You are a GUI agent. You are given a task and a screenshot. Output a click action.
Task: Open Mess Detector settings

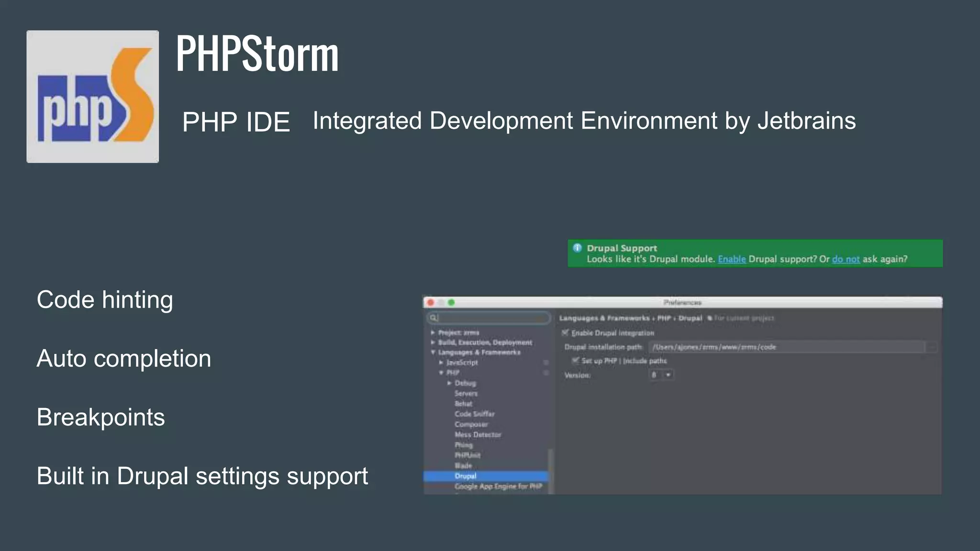(x=478, y=435)
